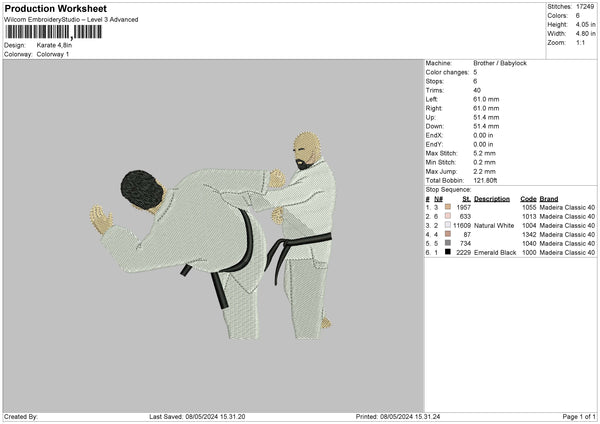
Task: Select the Total Bobbin value 121.80ft
Action: 485,181
